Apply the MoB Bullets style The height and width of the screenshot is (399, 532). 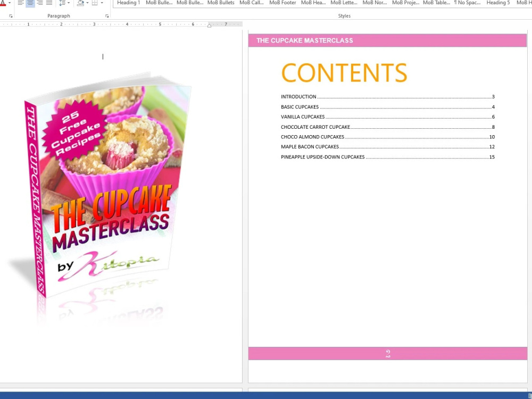[x=221, y=3]
